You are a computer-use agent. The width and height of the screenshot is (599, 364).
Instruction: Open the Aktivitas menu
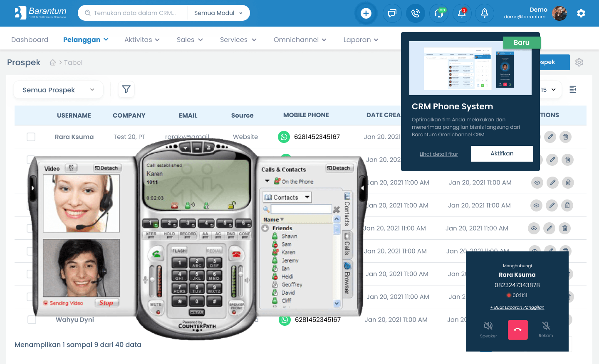[142, 39]
